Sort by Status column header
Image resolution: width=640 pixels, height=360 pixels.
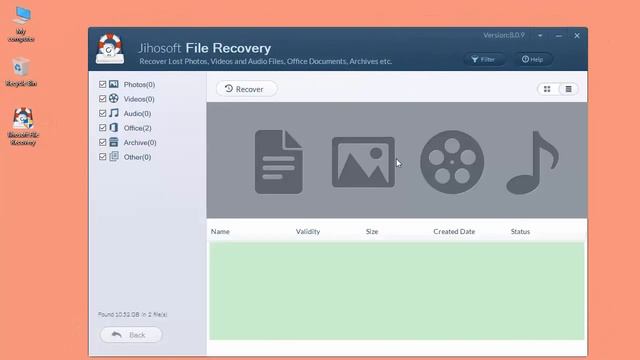point(520,231)
